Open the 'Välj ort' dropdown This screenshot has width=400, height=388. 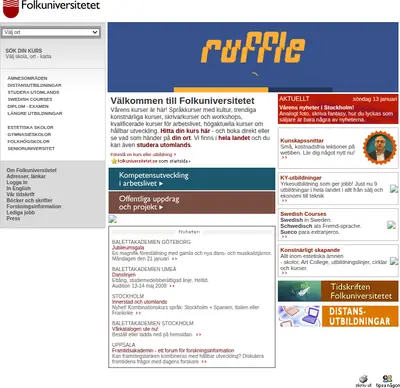tap(51, 32)
